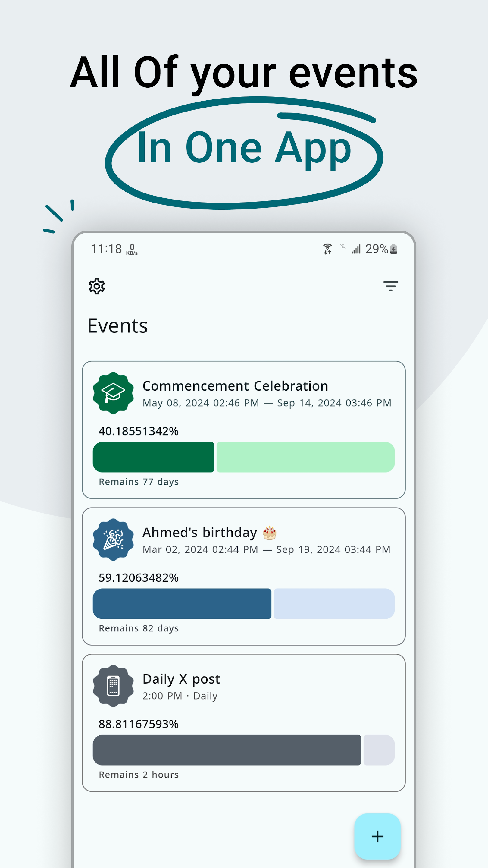Image resolution: width=488 pixels, height=868 pixels.
Task: Tap the gray phone event icon
Action: click(x=113, y=686)
